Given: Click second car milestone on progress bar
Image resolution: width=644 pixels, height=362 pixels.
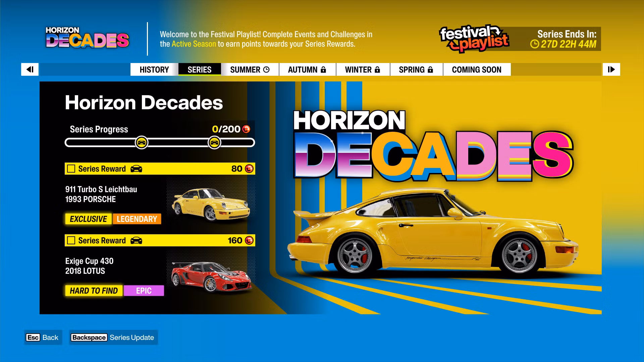Looking at the screenshot, I should (214, 142).
